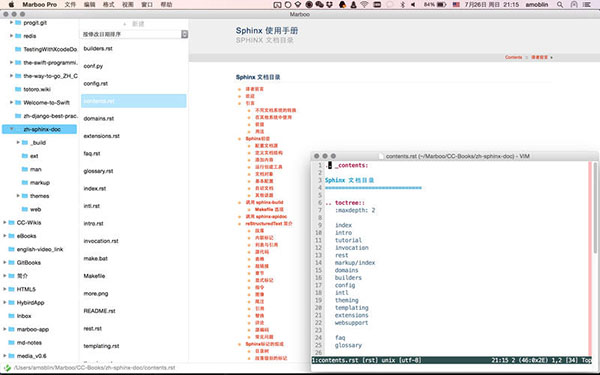Select invocation.rst in the file list
600x375 pixels.
(134, 241)
